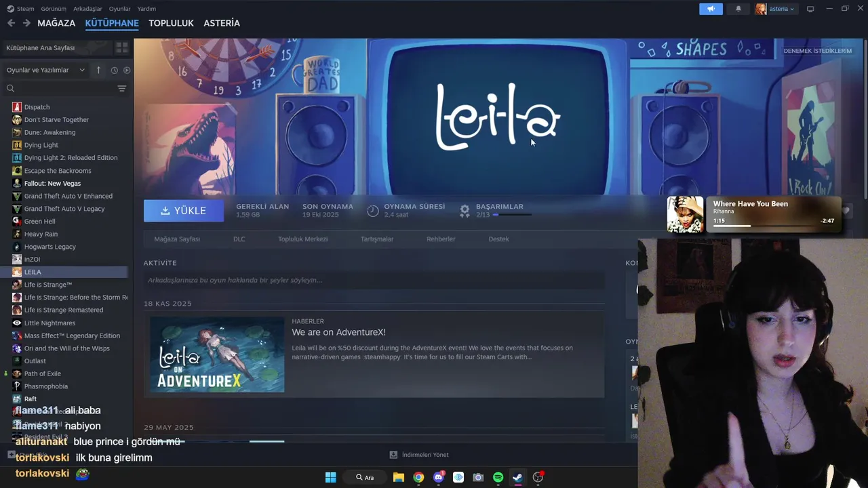The image size is (868, 488).
Task: Toggle ready-to-play filter icon
Action: pyautogui.click(x=127, y=70)
